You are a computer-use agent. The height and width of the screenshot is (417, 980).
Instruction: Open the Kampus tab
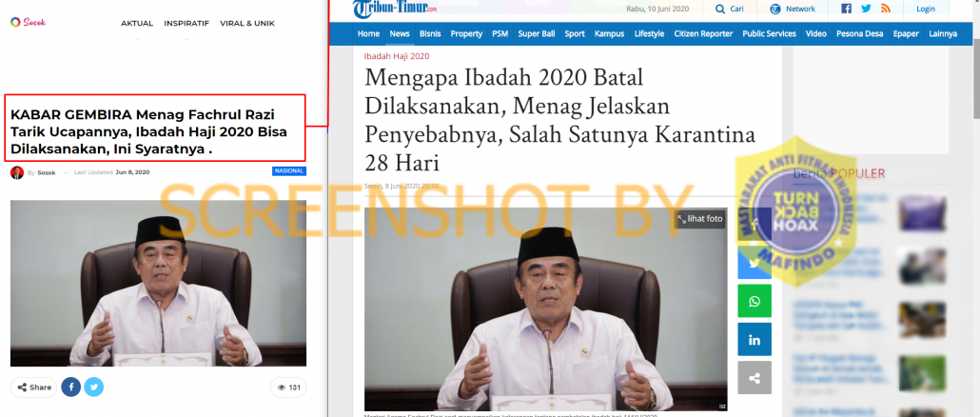click(609, 33)
